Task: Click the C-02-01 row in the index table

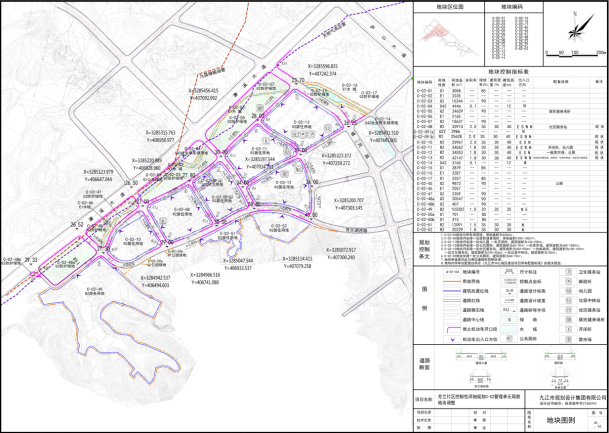Action: [510, 90]
